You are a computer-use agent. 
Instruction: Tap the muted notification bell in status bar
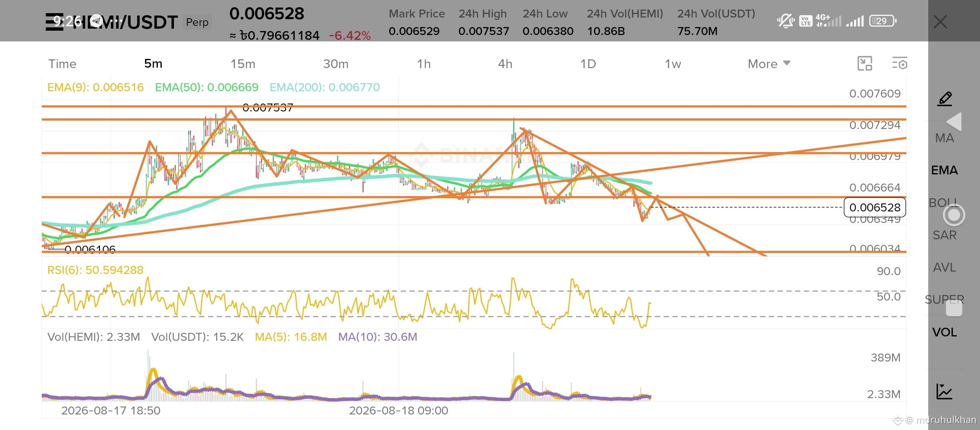[x=785, y=21]
